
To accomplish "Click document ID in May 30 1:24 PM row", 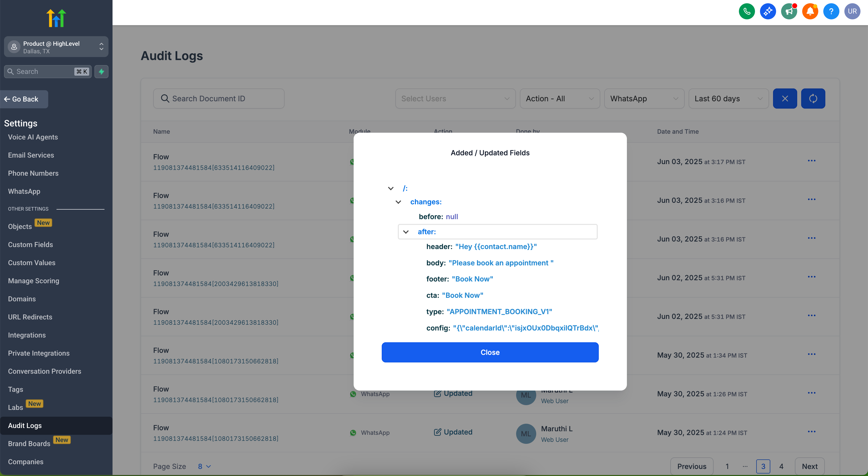I will tap(216, 439).
